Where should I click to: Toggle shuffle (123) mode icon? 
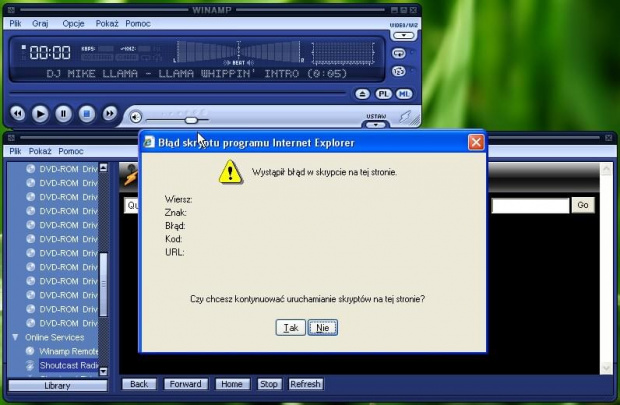pyautogui.click(x=399, y=71)
